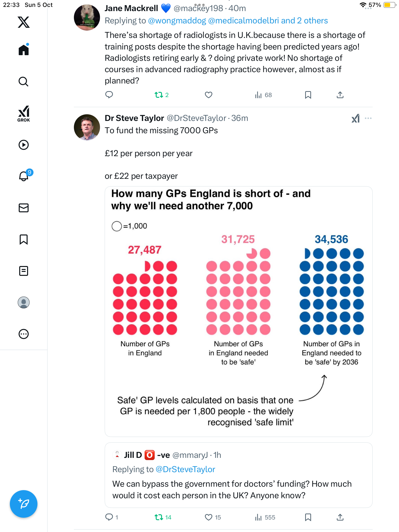This screenshot has height=532, width=399.
Task: Open the video play tab icon
Action: tap(24, 145)
